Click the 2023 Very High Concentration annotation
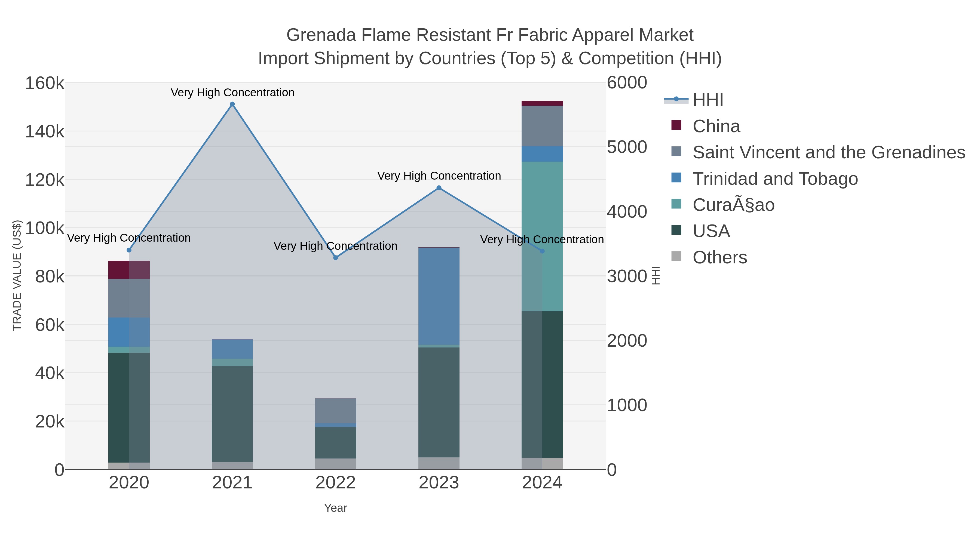 [x=439, y=176]
